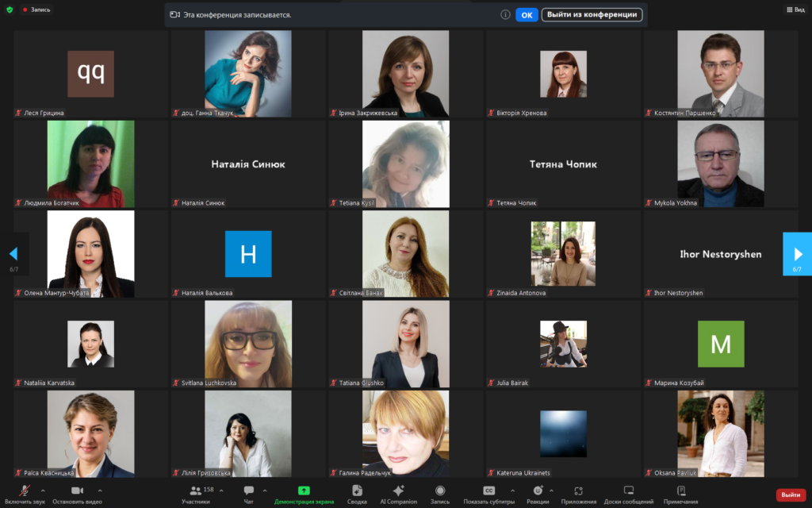Stop camera with Остановить видео
812x508 pixels.
coord(77,491)
